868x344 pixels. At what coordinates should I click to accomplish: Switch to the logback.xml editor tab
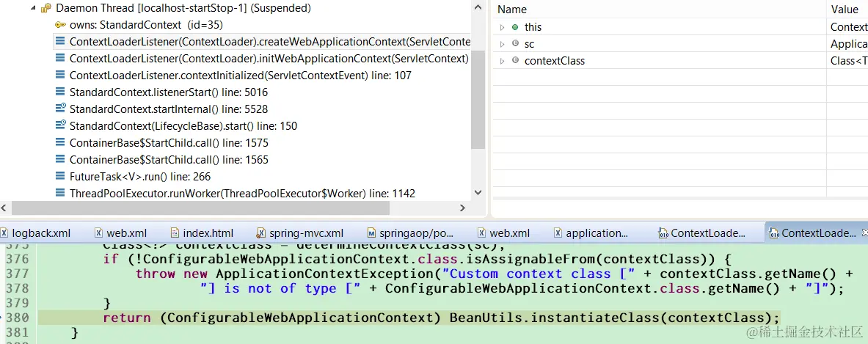click(x=36, y=233)
